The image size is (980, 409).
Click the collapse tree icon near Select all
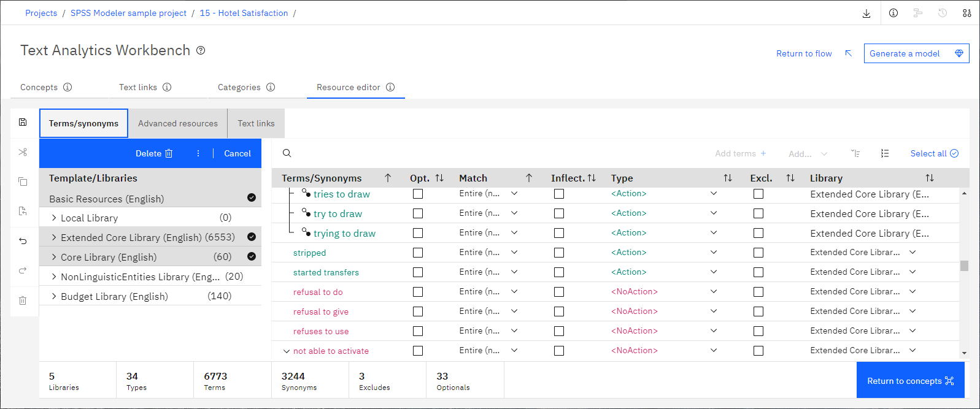pyautogui.click(x=855, y=153)
